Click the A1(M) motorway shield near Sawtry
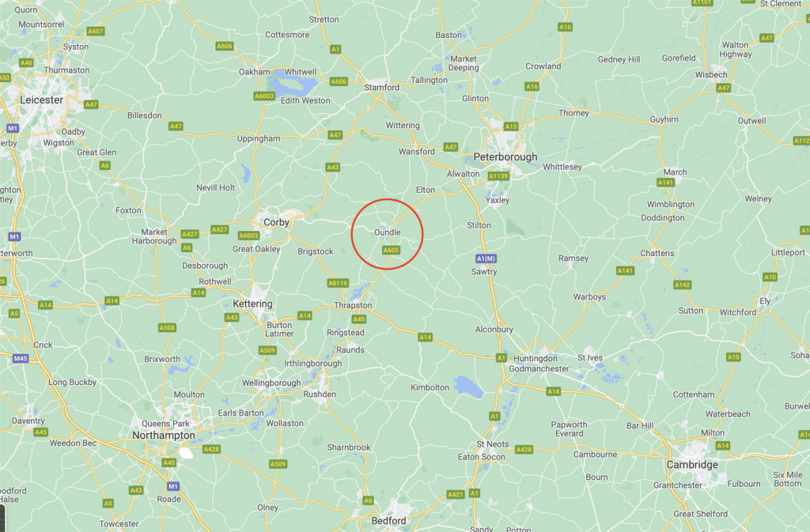810x532 pixels. pos(486,258)
